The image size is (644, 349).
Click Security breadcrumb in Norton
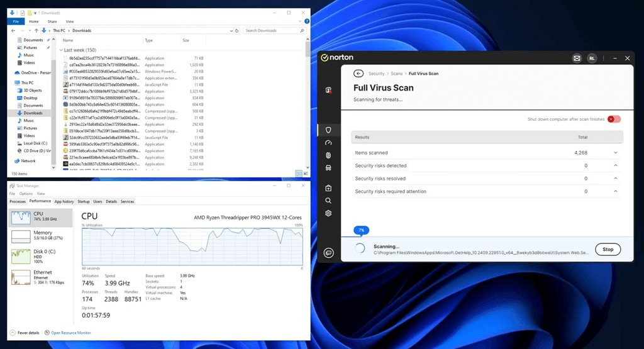(x=376, y=74)
